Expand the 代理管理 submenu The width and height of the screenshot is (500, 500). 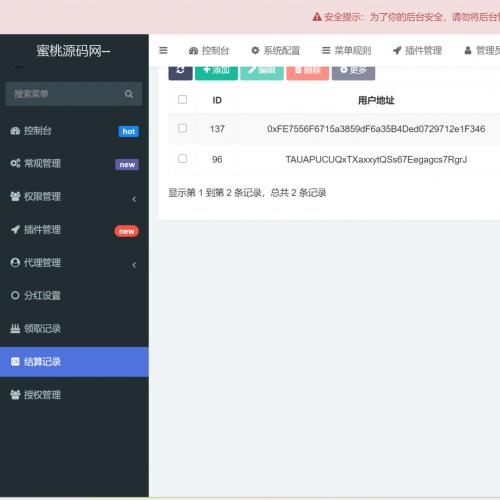pyautogui.click(x=74, y=263)
